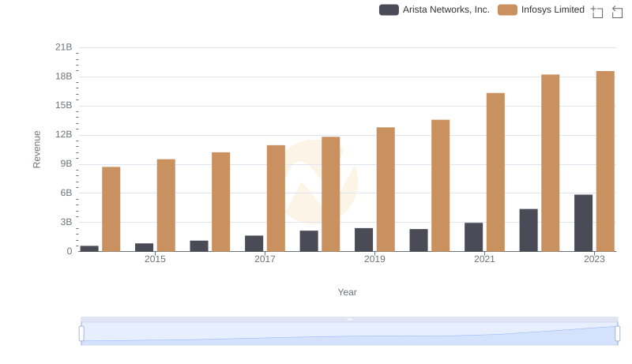Click the 2019 x-axis label
Viewport: 632px width, 364px height.
(x=374, y=259)
